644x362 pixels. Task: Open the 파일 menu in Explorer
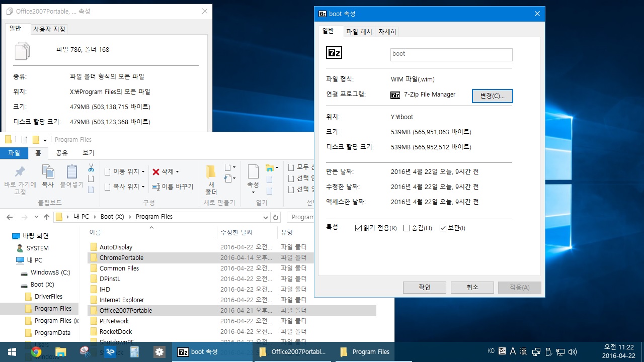(x=14, y=153)
